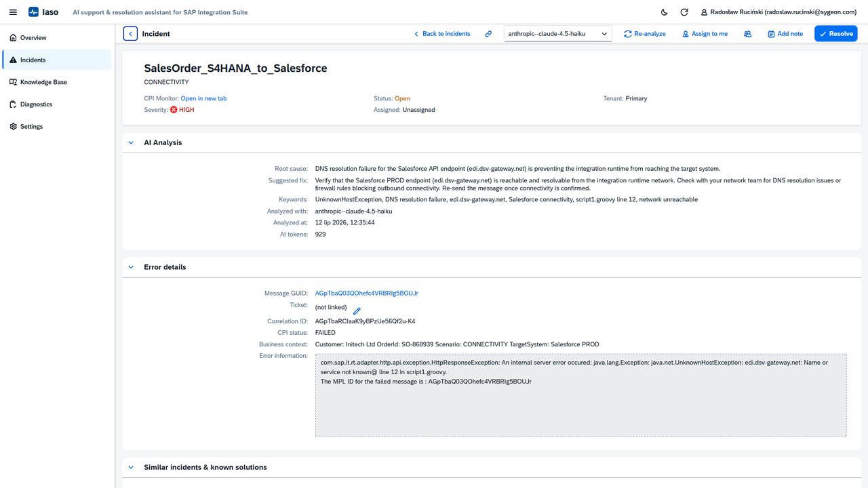Open CPI Monitor in new tab link
The image size is (868, 488).
coord(203,98)
